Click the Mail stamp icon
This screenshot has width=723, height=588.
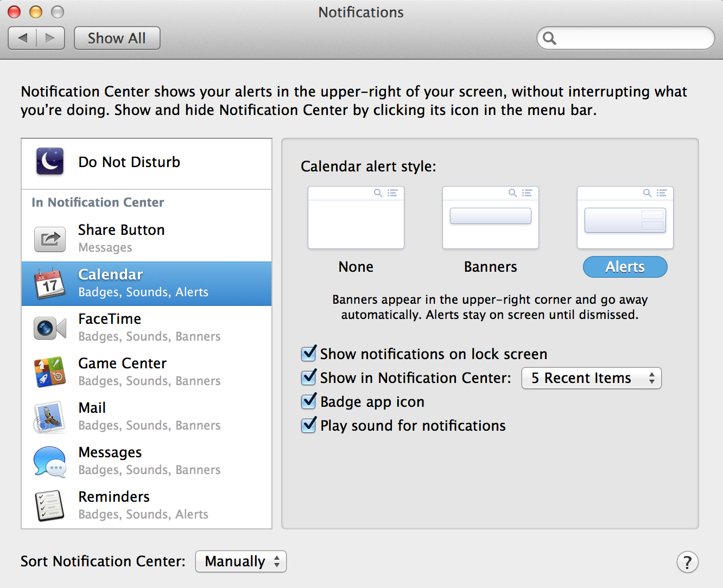click(x=50, y=417)
